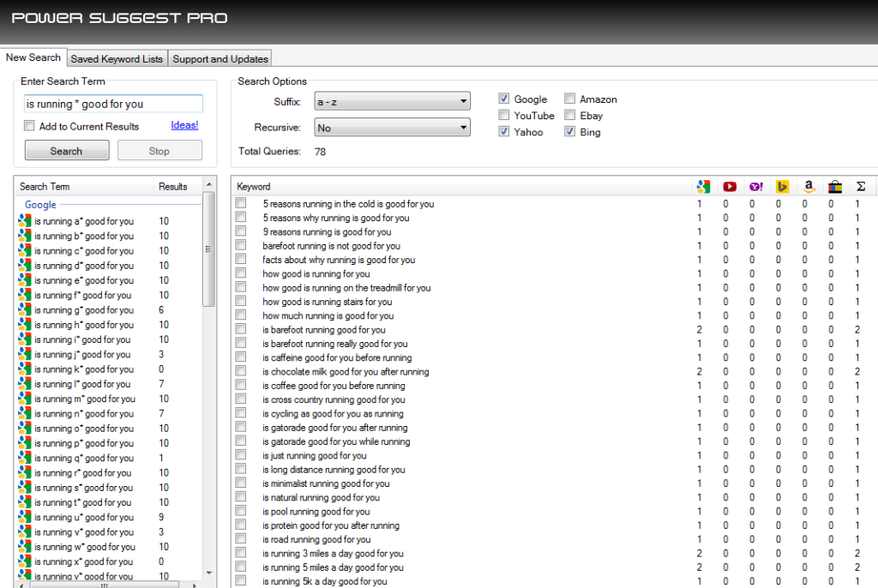878x588 pixels.
Task: Tick checkbox for 'is natural running good for you'
Action: click(241, 497)
